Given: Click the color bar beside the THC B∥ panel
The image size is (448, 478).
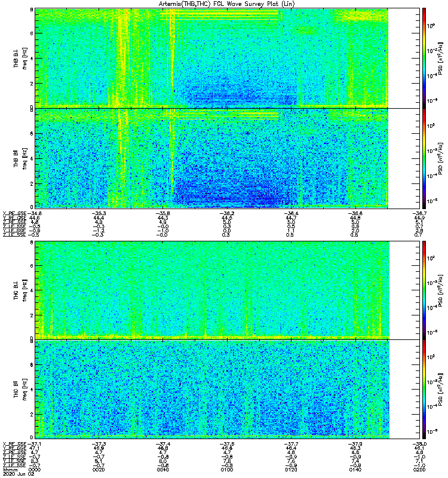Looking at the screenshot, I should pyautogui.click(x=424, y=390).
